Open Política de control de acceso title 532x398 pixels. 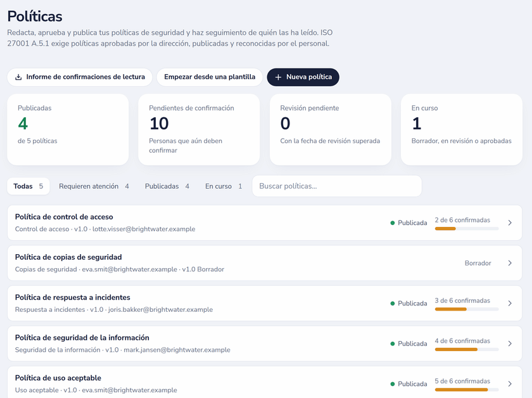tap(64, 217)
